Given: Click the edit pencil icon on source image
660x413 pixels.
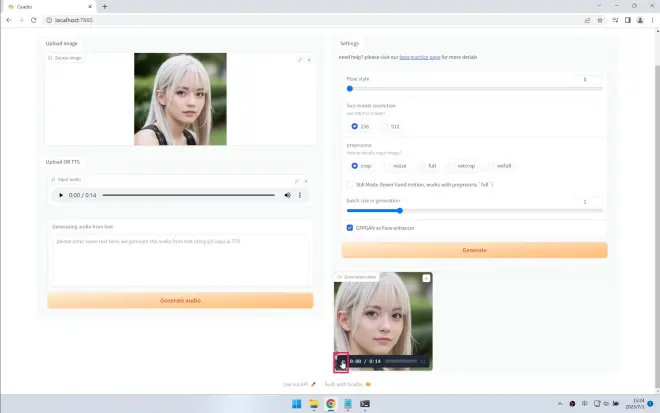Looking at the screenshot, I should coord(299,60).
